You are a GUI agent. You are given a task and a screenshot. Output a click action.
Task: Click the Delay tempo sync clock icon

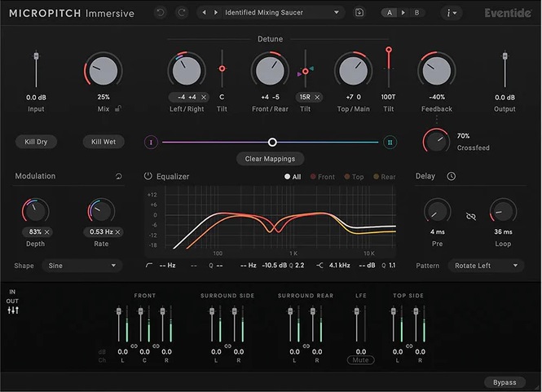[451, 176]
